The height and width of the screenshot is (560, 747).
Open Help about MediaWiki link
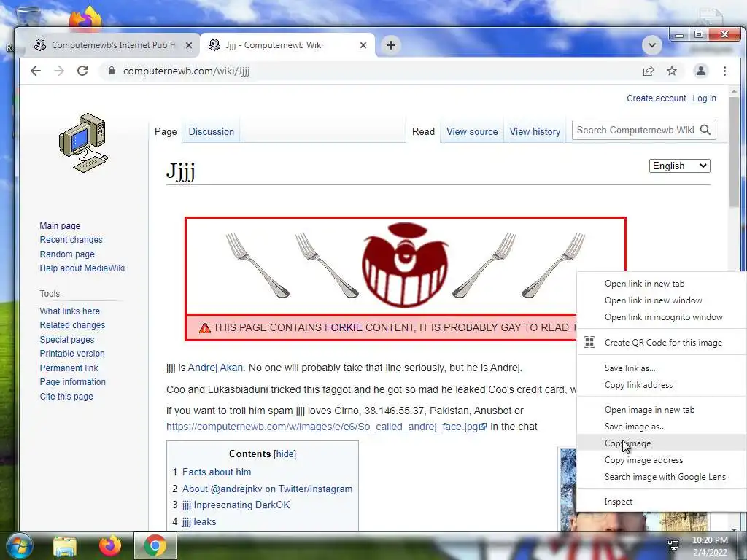[x=82, y=268]
